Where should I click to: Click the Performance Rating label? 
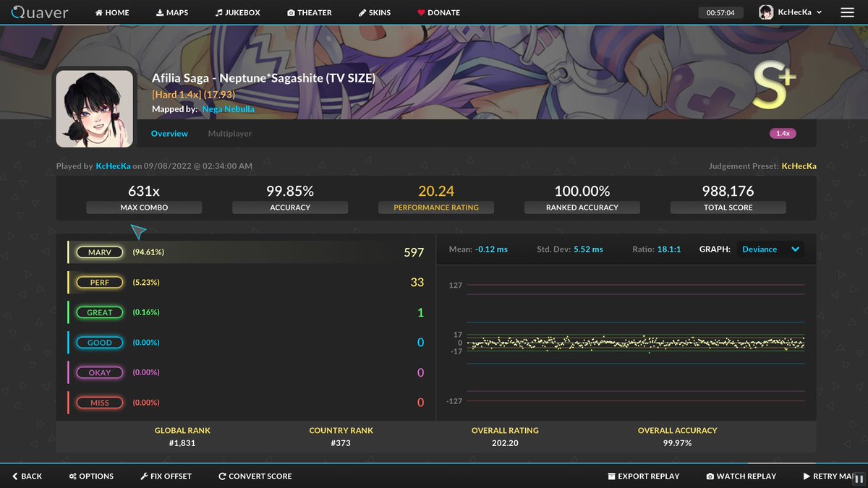coord(436,207)
